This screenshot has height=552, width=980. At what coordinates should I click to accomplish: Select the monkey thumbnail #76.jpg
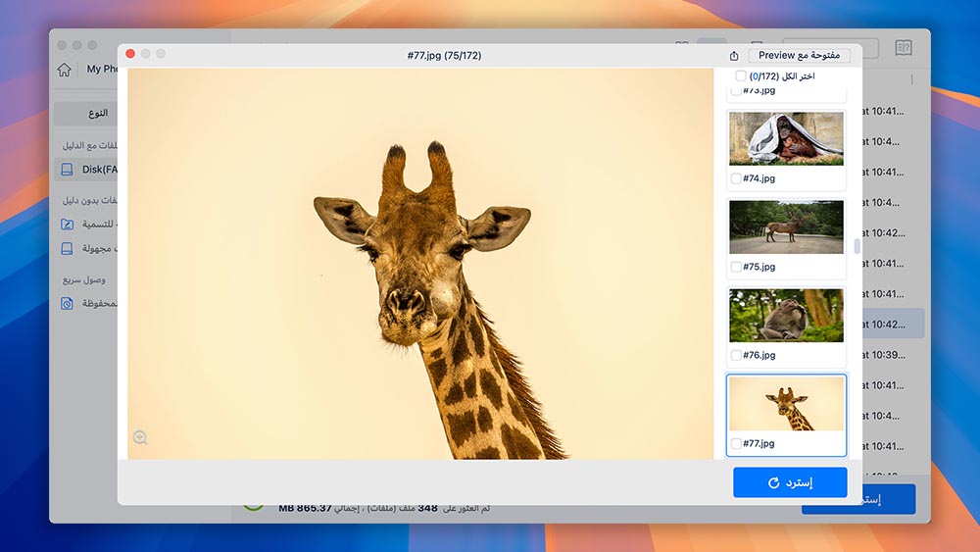click(x=786, y=315)
